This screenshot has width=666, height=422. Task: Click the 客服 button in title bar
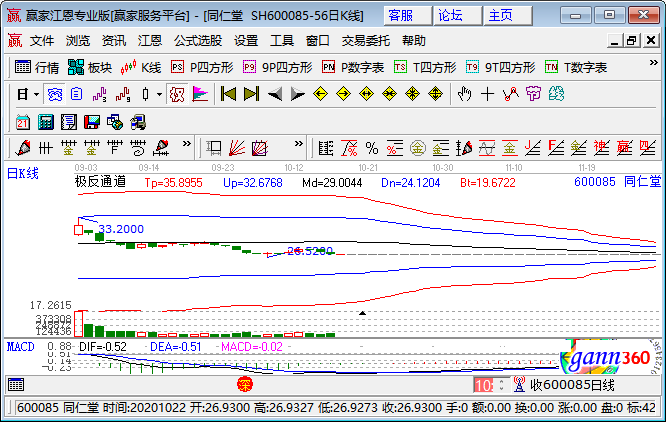tap(407, 16)
